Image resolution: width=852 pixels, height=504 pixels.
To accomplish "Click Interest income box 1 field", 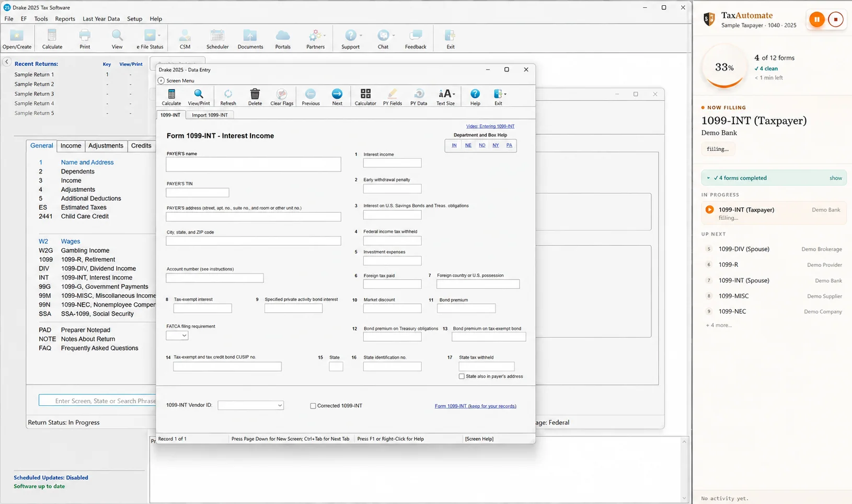I will [x=392, y=163].
